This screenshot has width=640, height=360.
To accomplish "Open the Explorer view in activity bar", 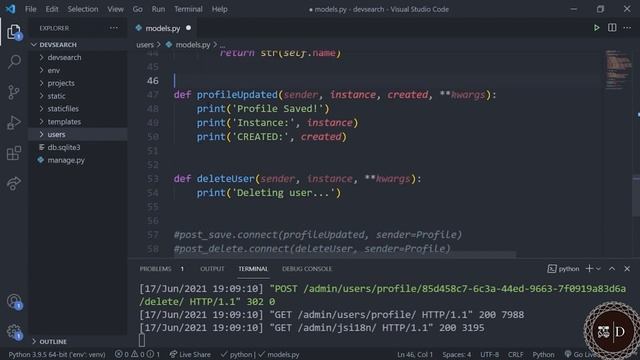I will click(x=14, y=32).
